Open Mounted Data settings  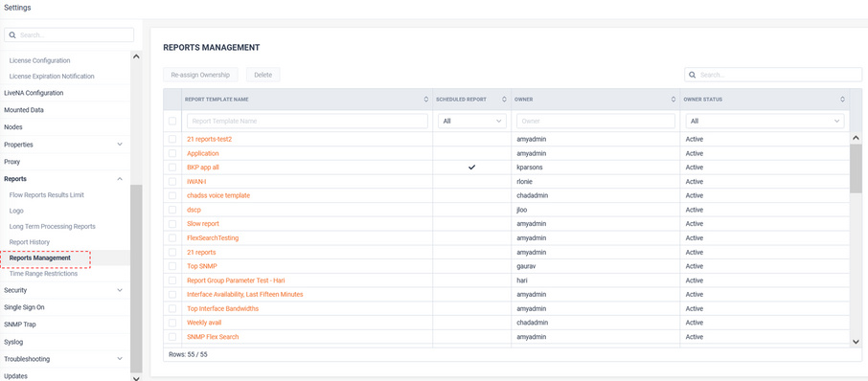coord(24,110)
